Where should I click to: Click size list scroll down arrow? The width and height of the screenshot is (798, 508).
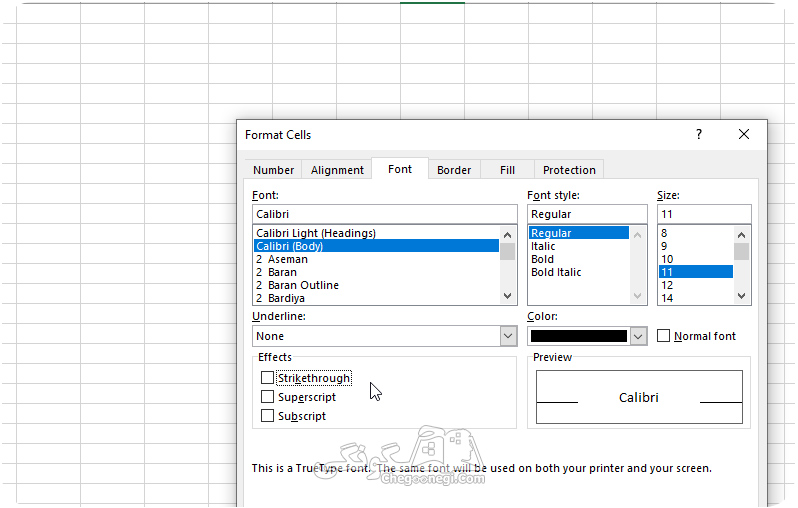click(x=742, y=296)
